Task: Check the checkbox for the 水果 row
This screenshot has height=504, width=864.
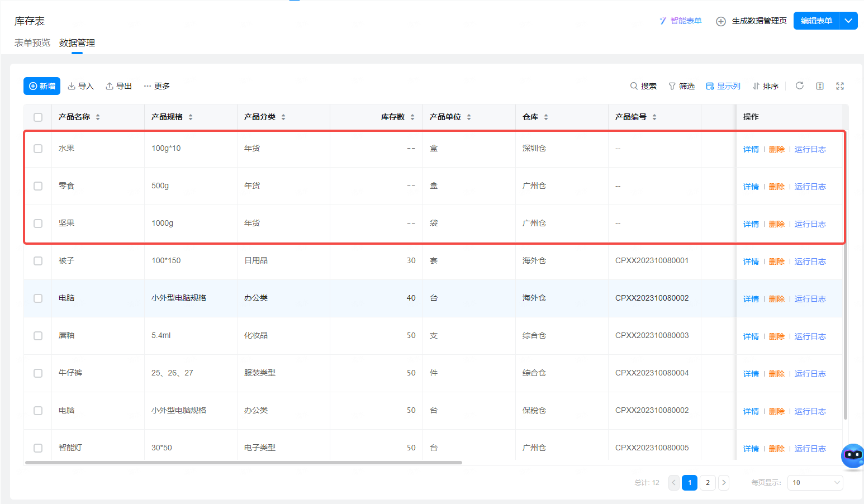Action: [x=38, y=149]
